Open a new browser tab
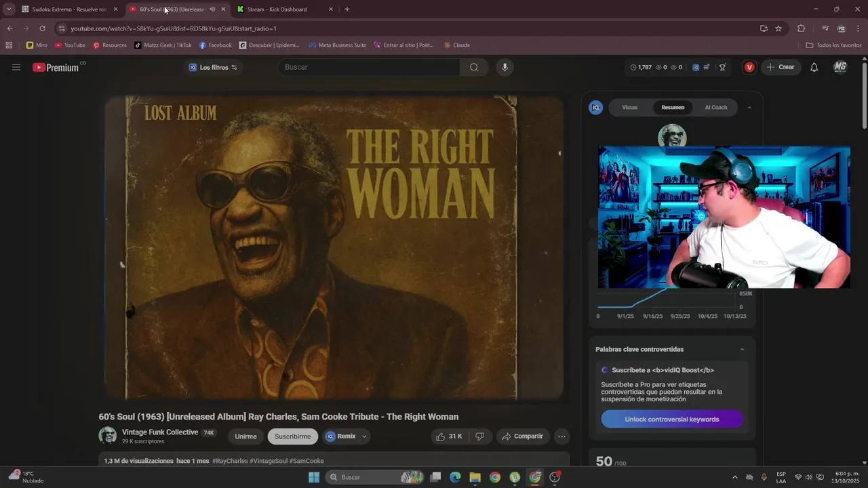The width and height of the screenshot is (868, 488). 347,9
